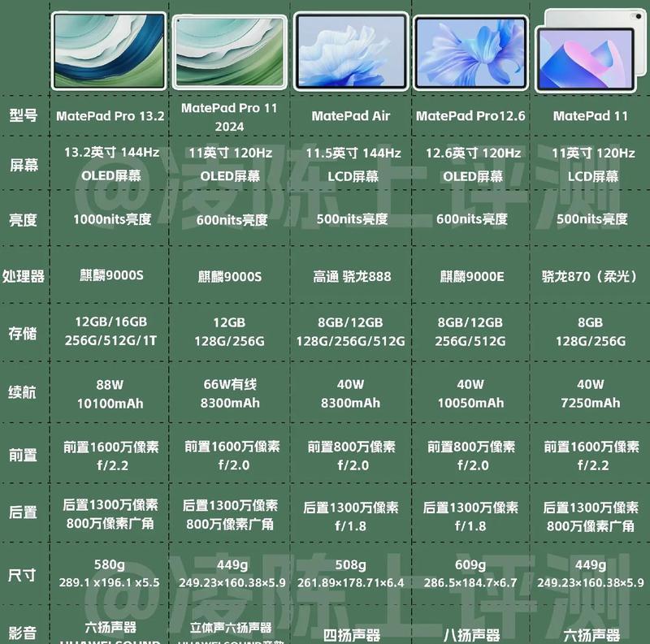Viewport: 650px width, 644px height.
Task: Click the '289.1 x196.1 x5.5' dimensions
Action: (x=109, y=582)
